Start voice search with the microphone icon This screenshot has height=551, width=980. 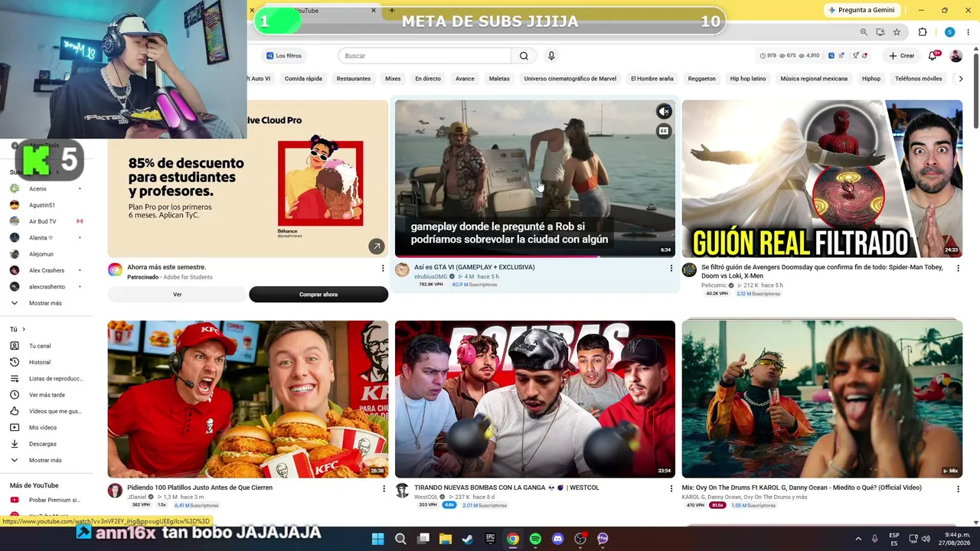point(550,56)
